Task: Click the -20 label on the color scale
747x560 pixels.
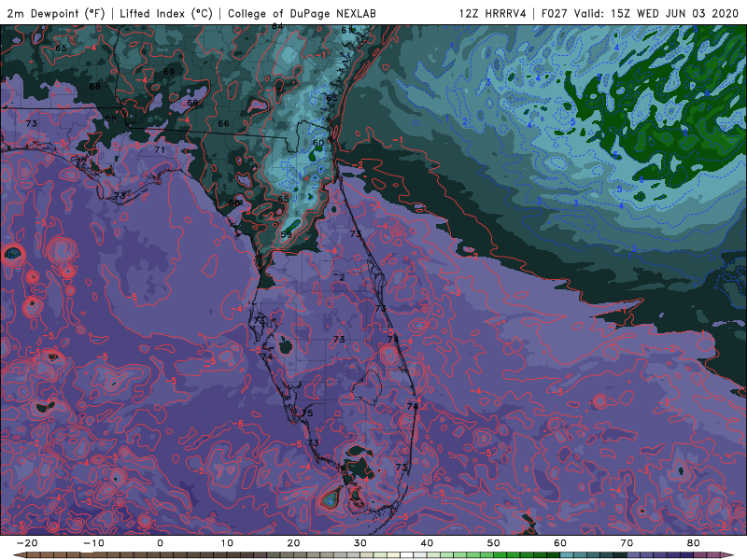Action: click(x=27, y=543)
